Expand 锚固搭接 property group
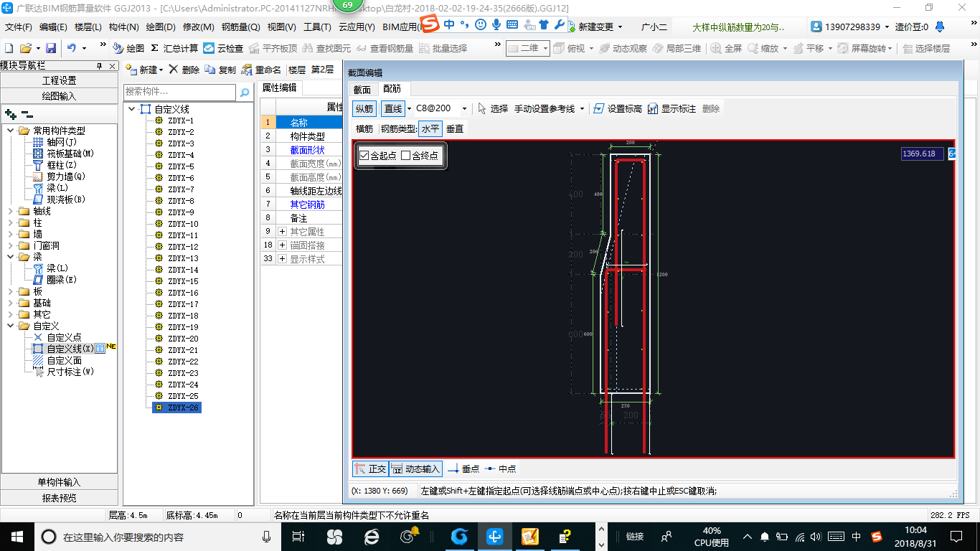The width and height of the screenshot is (980, 551). (x=282, y=245)
